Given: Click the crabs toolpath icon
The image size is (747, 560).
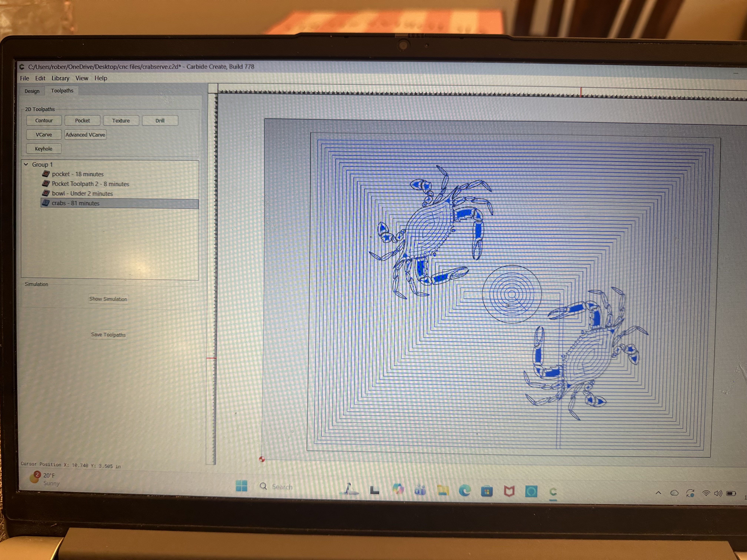Looking at the screenshot, I should [x=46, y=203].
